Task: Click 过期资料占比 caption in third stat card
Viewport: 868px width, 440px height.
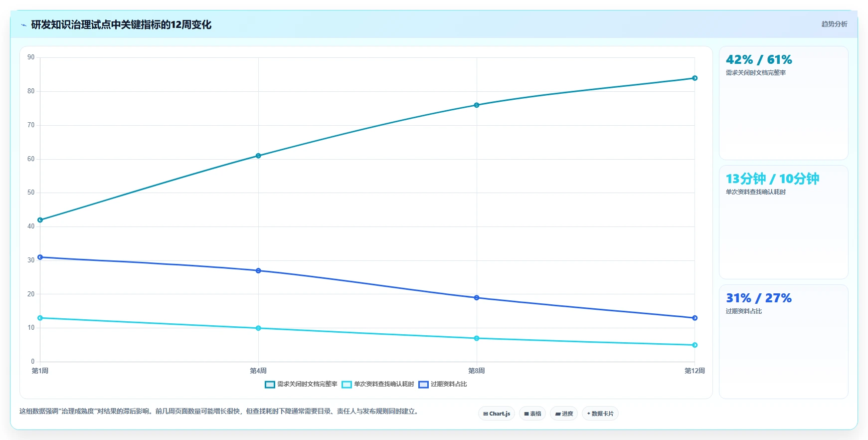Action: (744, 311)
